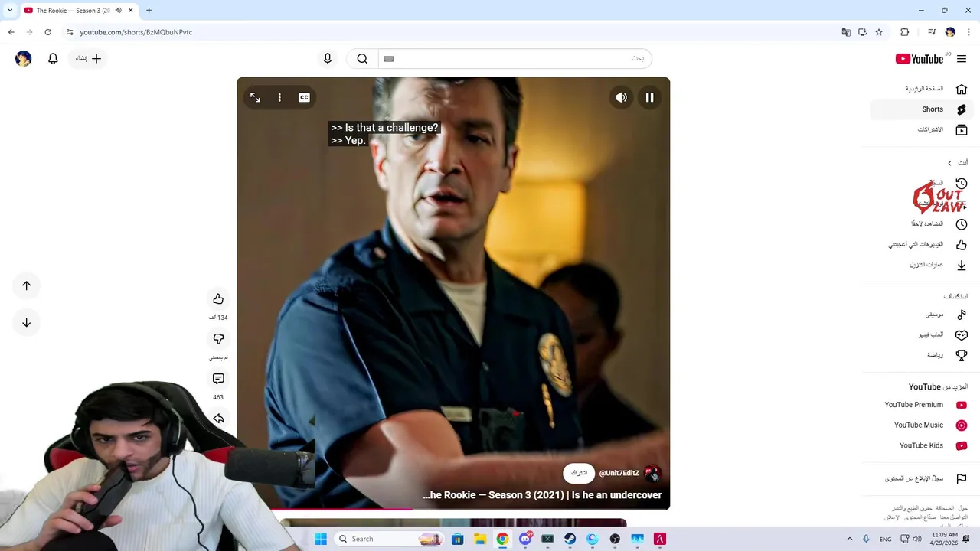Open the Report history flag item
Viewport: 980px width, 551px height.
[922, 479]
